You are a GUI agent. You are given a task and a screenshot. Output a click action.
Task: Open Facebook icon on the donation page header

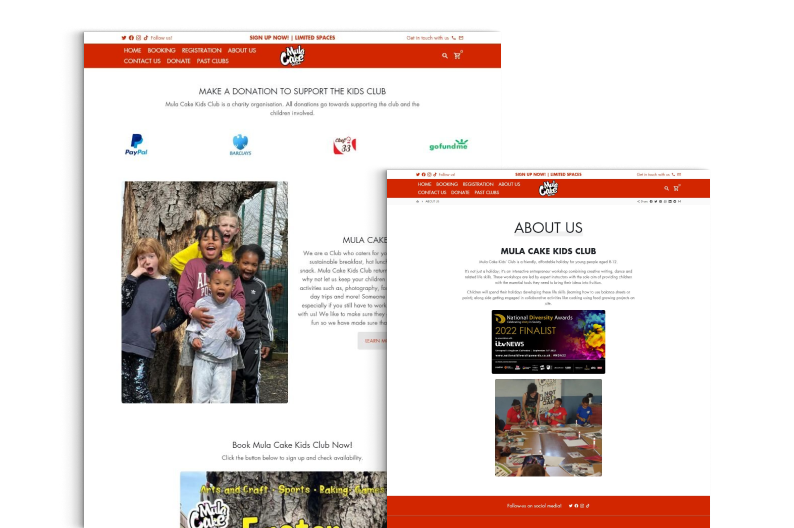pyautogui.click(x=131, y=38)
